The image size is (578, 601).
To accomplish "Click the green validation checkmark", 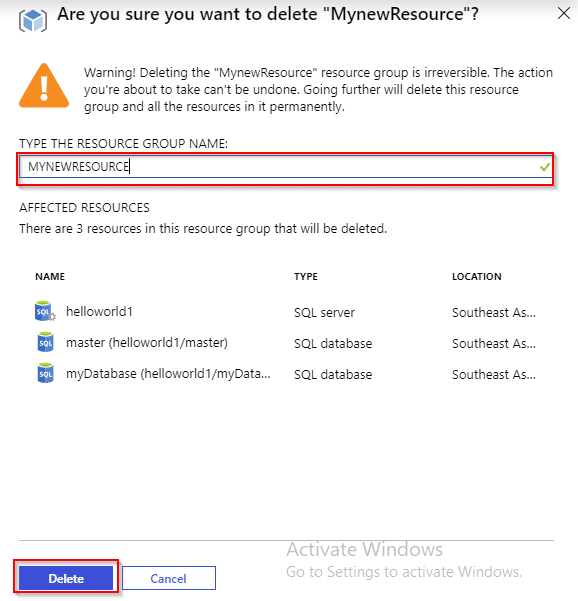I will point(544,167).
